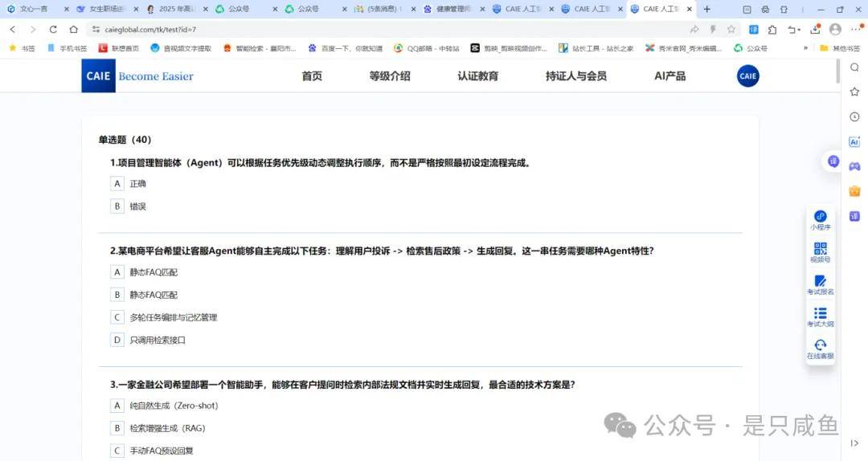Click the 单选题 (40) section heading
This screenshot has height=461, width=868.
125,140
